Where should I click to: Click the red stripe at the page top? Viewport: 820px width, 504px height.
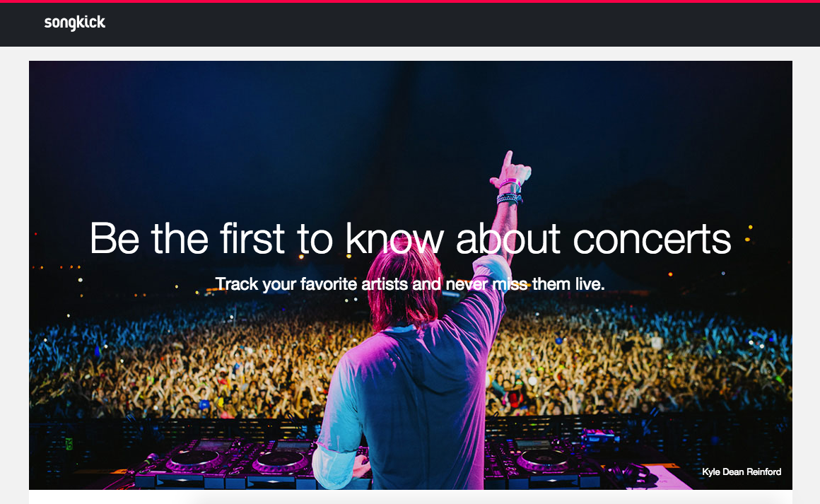coord(410,1)
